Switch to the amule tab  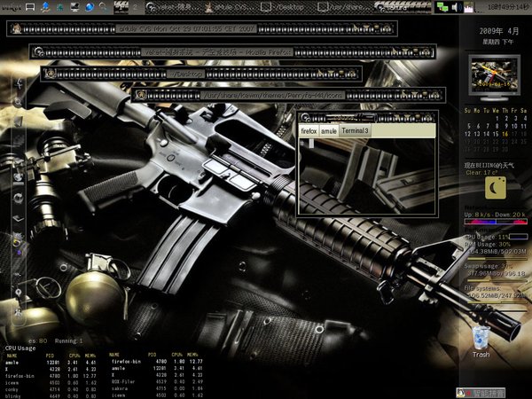pos(329,131)
